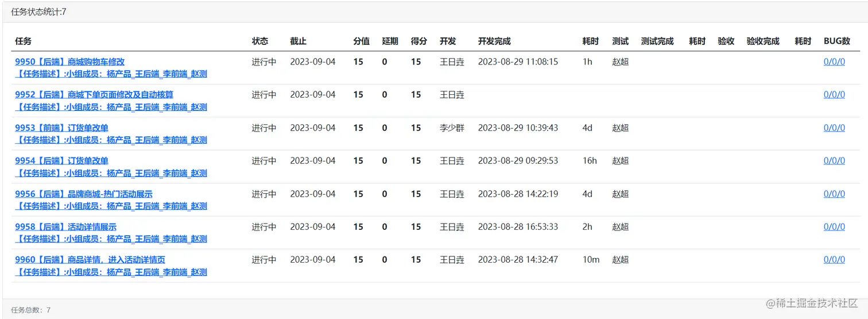Click 任务描述 link under task 9956
Image resolution: width=868 pixels, height=319 pixels.
click(111, 206)
